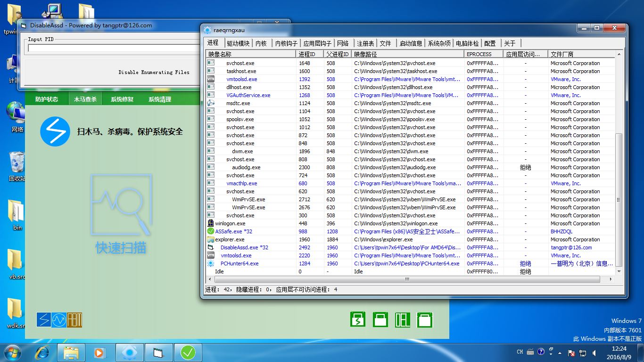Select the VGAuthService.exe process row
This screenshot has height=362, width=644.
411,95
